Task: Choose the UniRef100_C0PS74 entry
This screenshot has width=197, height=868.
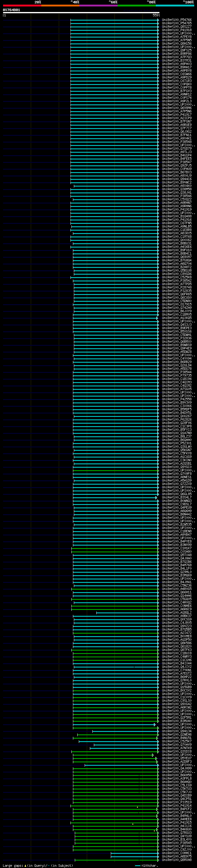Action: point(176,98)
